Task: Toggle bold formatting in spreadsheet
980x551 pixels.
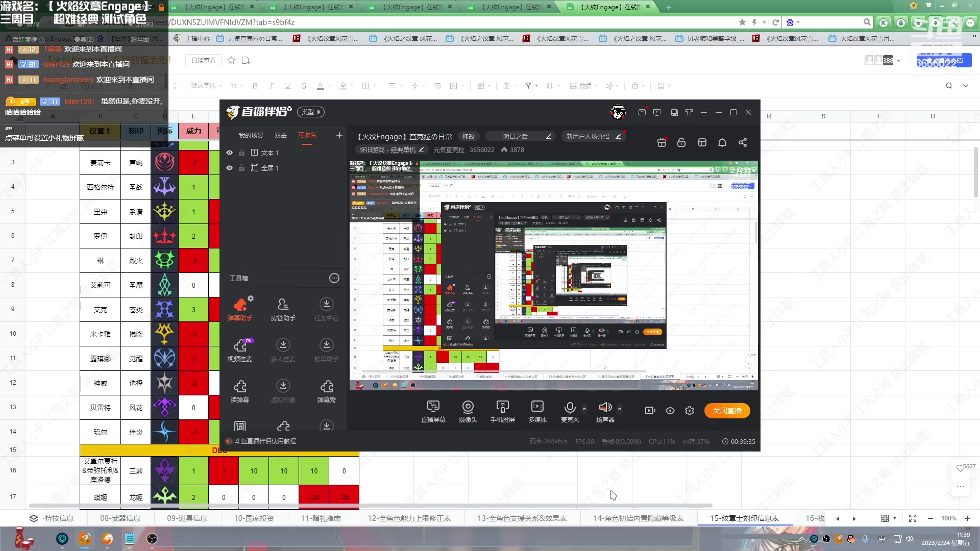Action: 255,86
